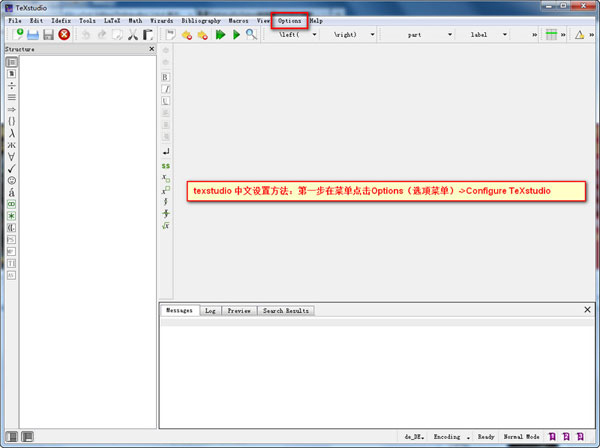The height and width of the screenshot is (448, 600).
Task: Select the Bold formatting button
Action: point(165,76)
